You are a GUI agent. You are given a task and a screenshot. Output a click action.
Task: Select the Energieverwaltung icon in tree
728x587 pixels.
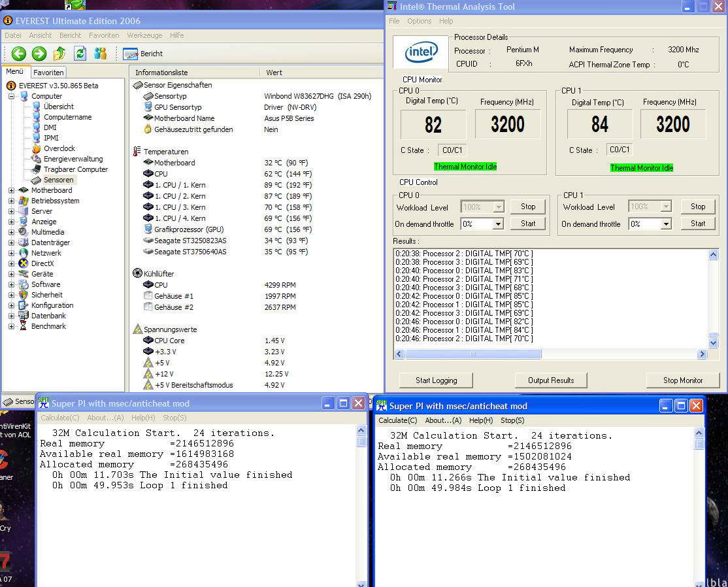pos(36,159)
